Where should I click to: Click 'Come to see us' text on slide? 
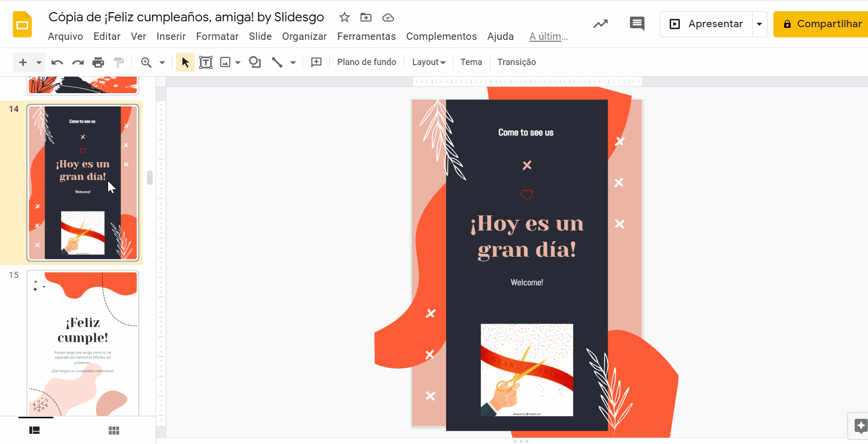click(526, 132)
